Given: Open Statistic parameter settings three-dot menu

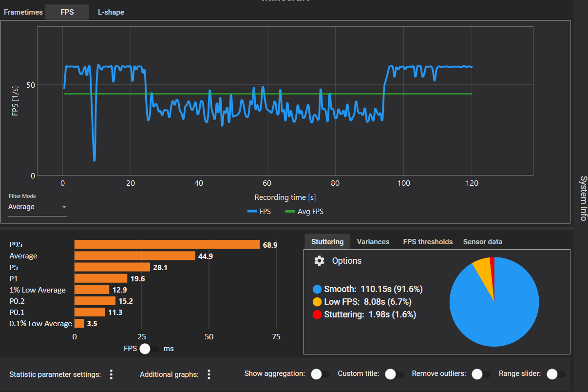Looking at the screenshot, I should (x=111, y=374).
